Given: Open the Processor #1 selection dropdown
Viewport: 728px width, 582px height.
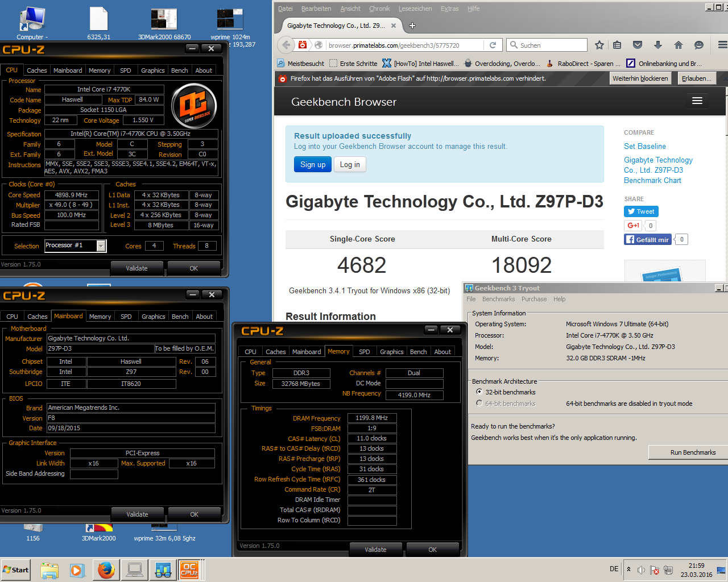Looking at the screenshot, I should (x=101, y=246).
